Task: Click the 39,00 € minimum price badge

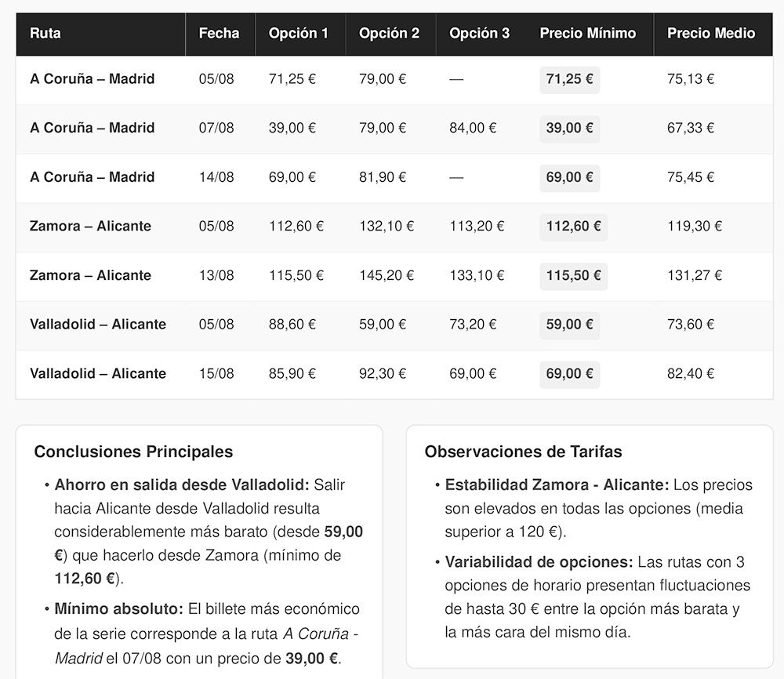Action: click(x=569, y=129)
